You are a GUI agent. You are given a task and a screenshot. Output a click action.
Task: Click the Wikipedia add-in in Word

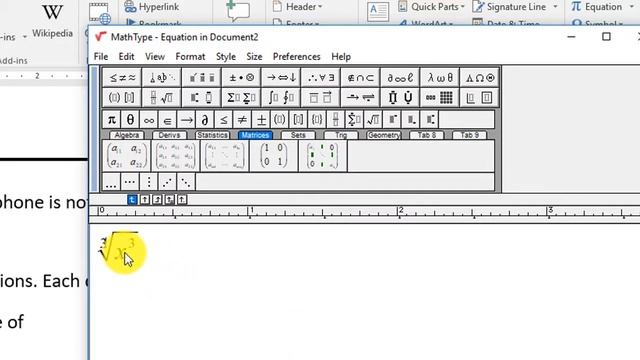(52, 20)
